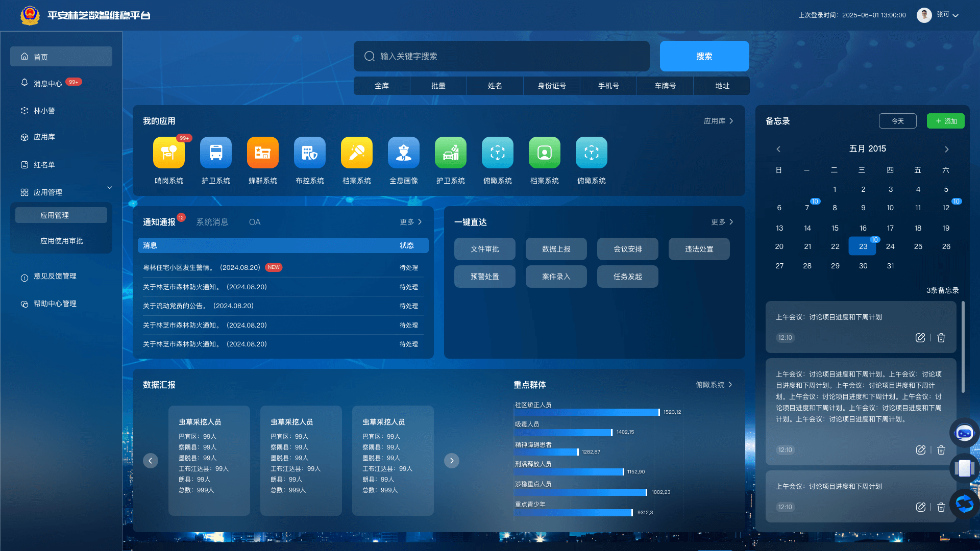The height and width of the screenshot is (551, 980).
Task: Click the green 添加 memo button
Action: (x=945, y=121)
